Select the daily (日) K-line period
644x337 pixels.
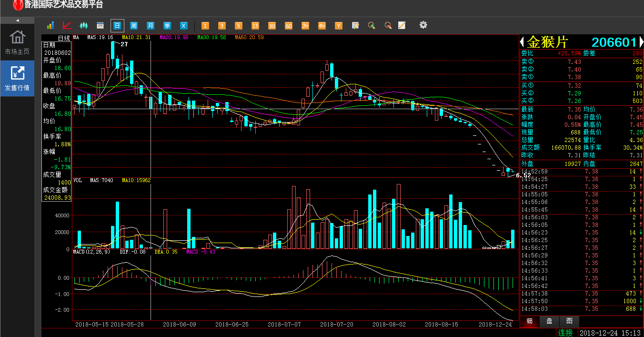pos(117,25)
